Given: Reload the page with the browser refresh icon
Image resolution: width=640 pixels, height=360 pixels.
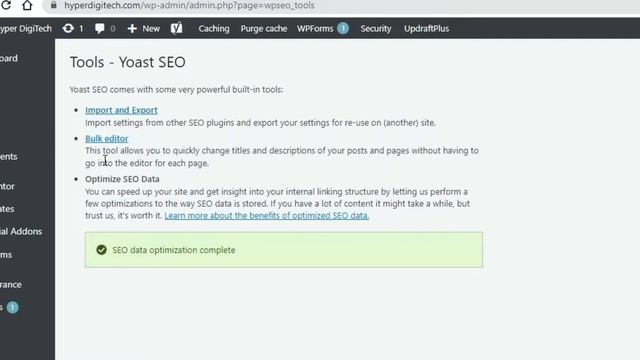Looking at the screenshot, I should point(6,5).
